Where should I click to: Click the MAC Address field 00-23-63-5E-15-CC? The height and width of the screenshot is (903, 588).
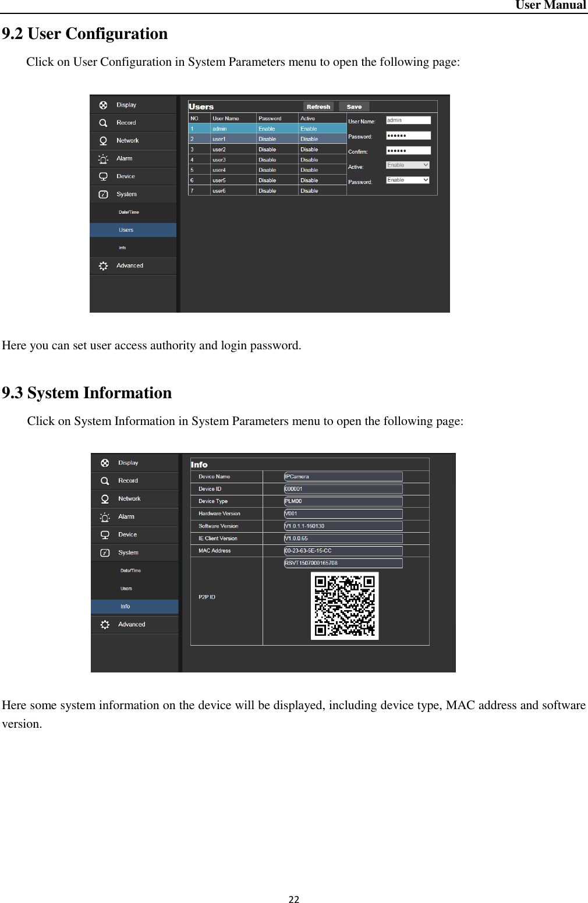click(343, 551)
